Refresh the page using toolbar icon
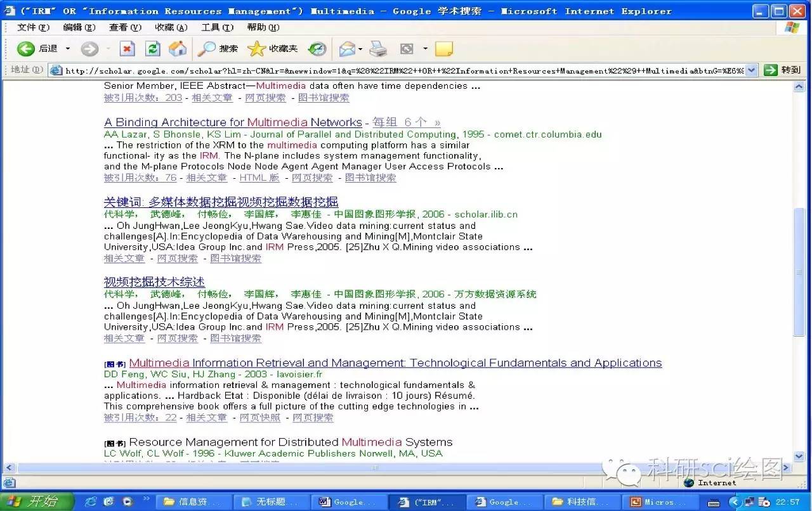The width and height of the screenshot is (812, 511). point(152,49)
